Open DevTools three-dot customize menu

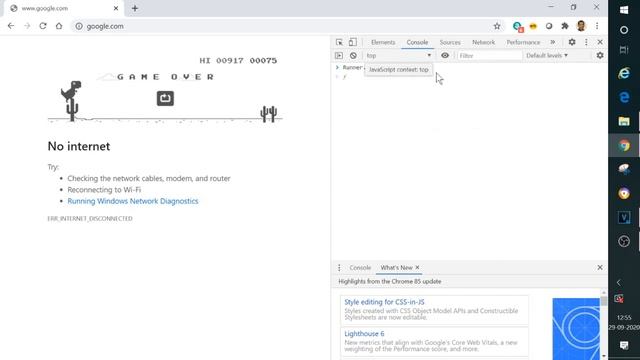[x=586, y=42]
